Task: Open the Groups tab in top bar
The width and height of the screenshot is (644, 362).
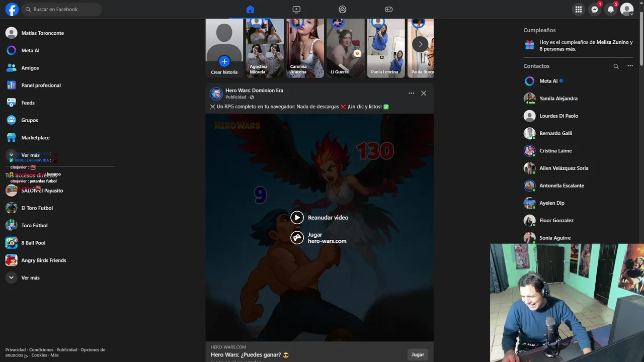Action: (x=343, y=9)
